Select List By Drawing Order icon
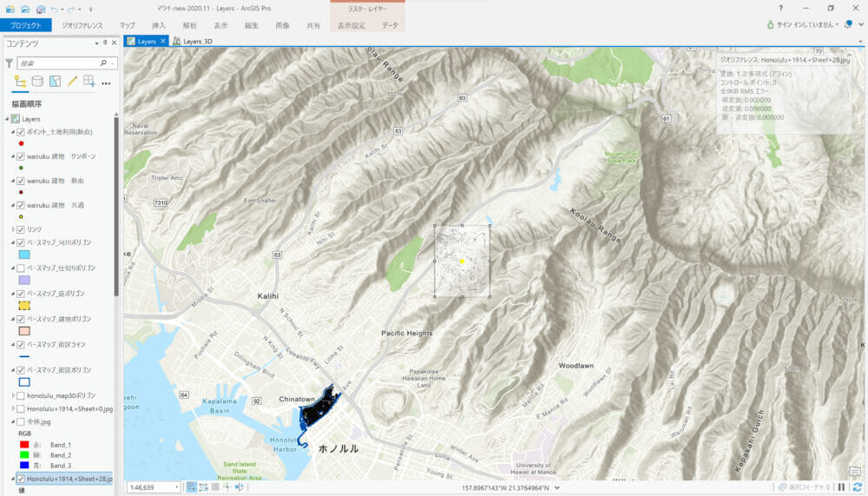The height and width of the screenshot is (496, 868). pyautogui.click(x=20, y=82)
